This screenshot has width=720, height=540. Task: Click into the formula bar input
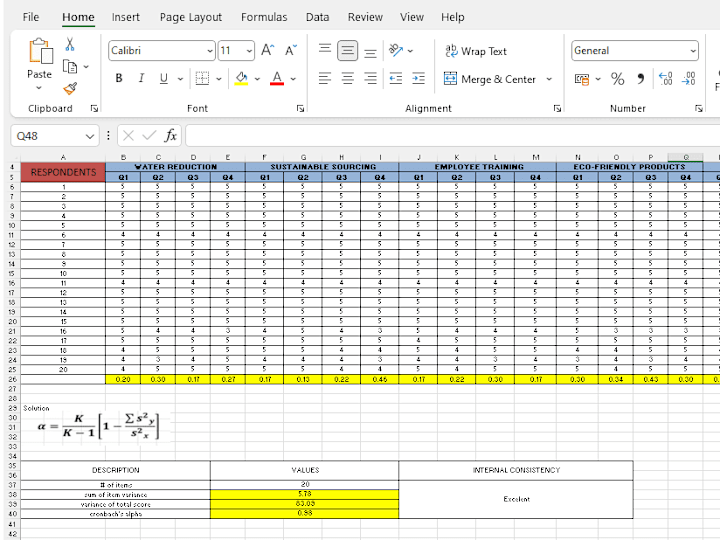pyautogui.click(x=452, y=135)
